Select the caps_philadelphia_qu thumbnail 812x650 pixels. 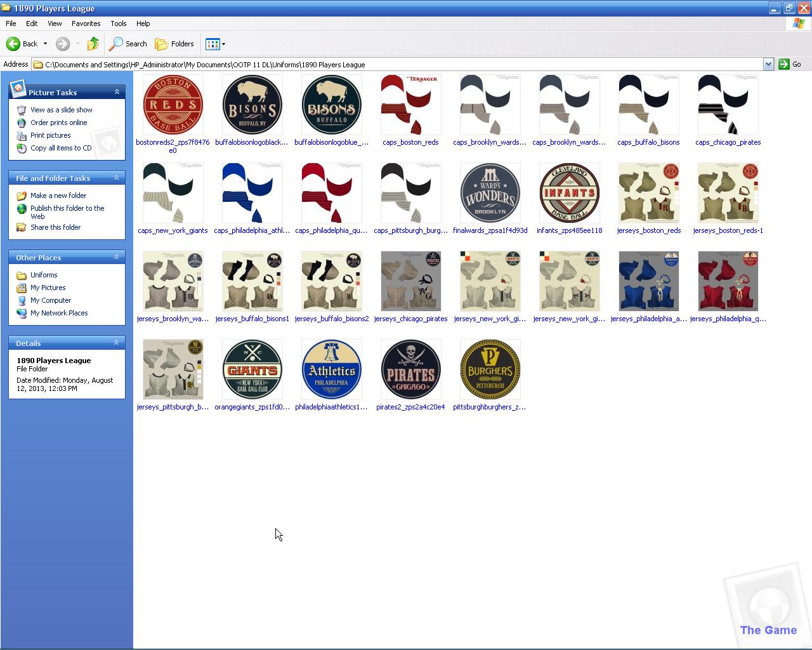[332, 193]
